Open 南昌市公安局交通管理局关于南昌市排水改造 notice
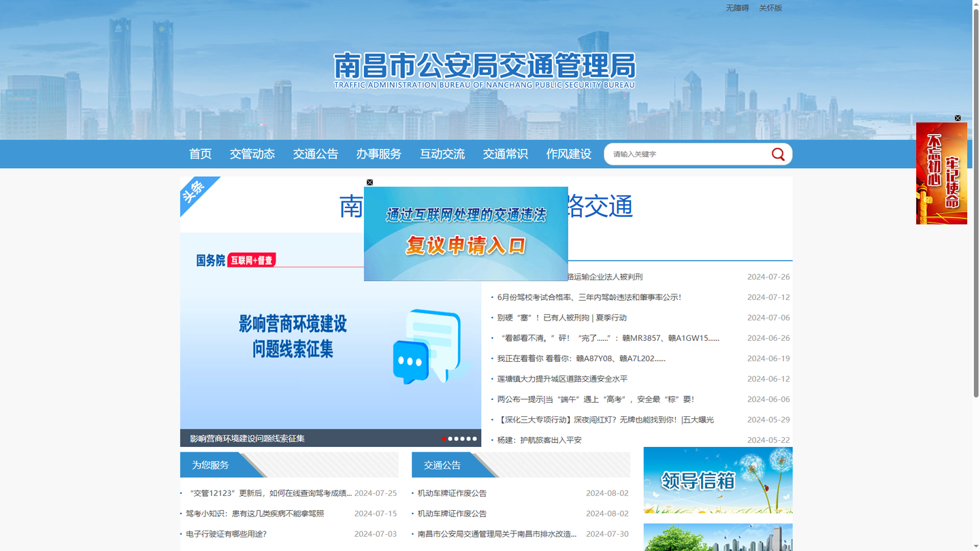 (x=497, y=534)
